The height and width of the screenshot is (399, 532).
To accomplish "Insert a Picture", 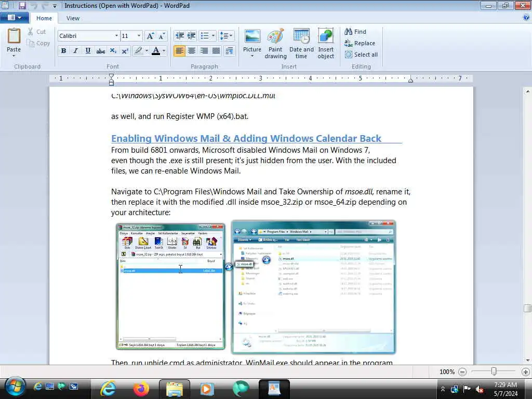I will coord(252,41).
